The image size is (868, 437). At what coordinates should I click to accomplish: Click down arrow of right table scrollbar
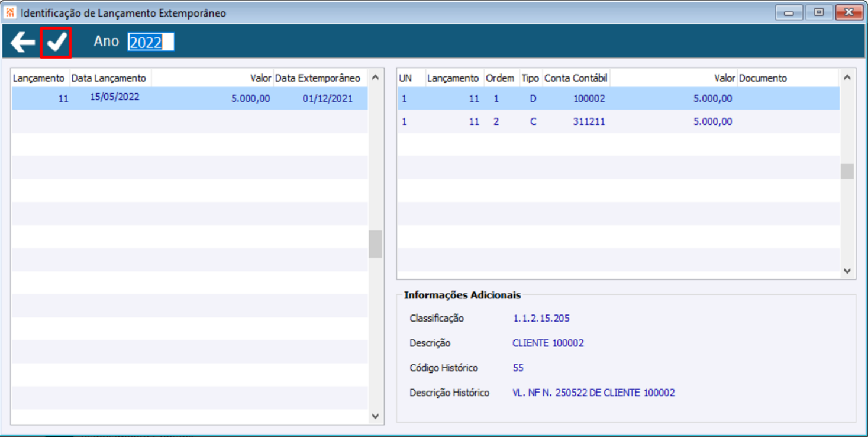[x=847, y=271]
